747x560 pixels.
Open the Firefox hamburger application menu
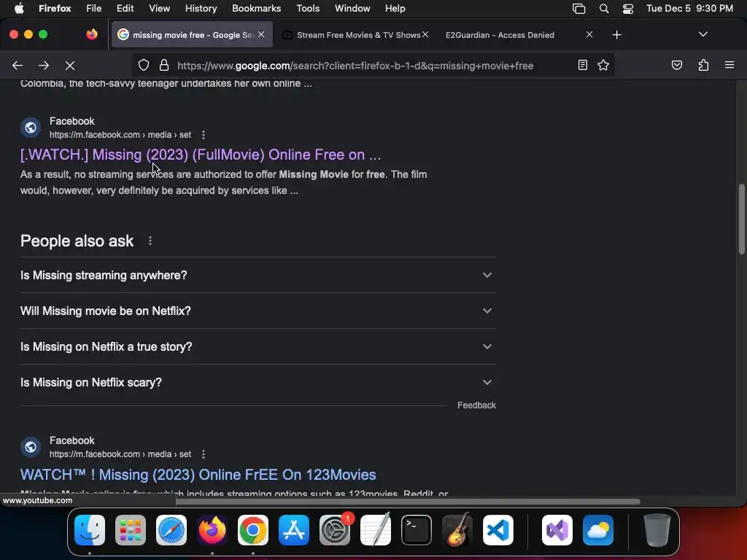click(729, 65)
